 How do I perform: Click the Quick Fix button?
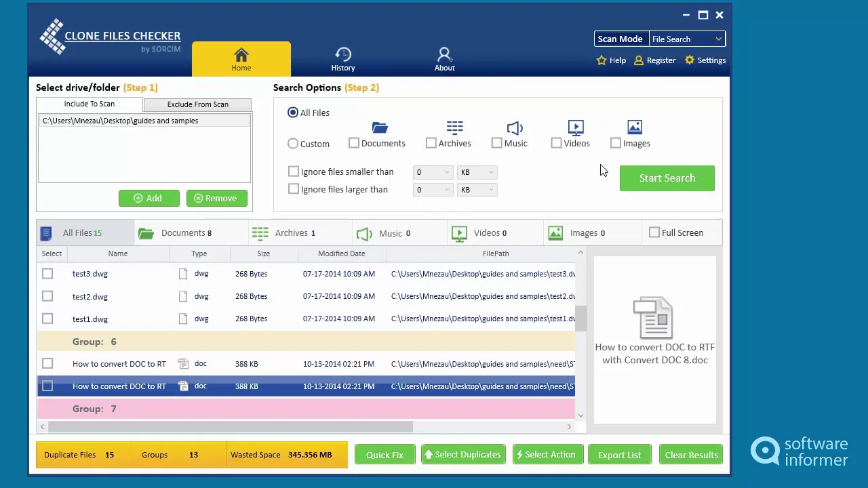click(x=384, y=455)
